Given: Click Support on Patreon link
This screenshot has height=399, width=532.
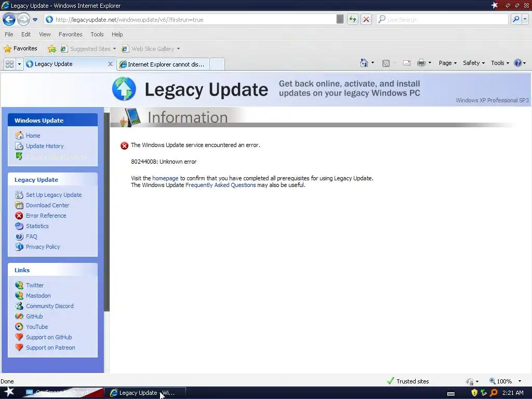Looking at the screenshot, I should click(x=50, y=348).
